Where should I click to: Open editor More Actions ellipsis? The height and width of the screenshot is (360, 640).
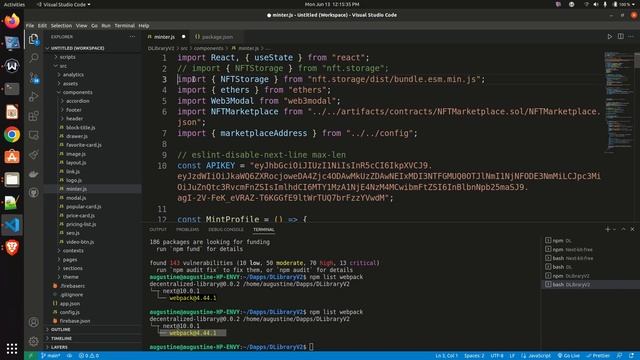pyautogui.click(x=631, y=36)
